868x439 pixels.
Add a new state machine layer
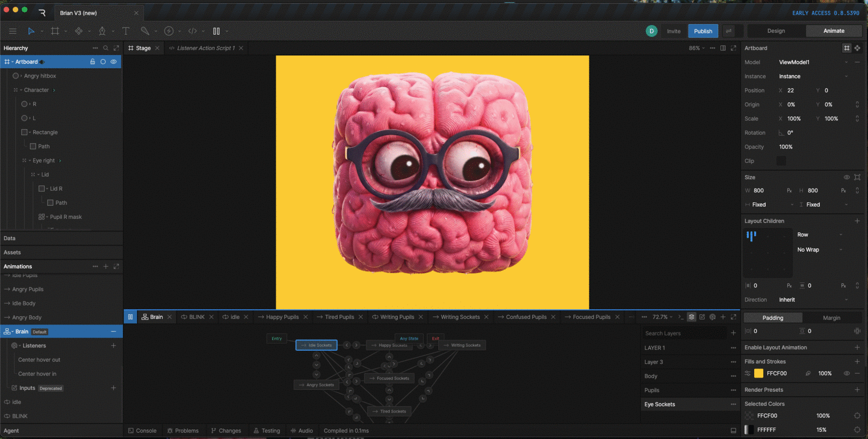click(x=733, y=333)
